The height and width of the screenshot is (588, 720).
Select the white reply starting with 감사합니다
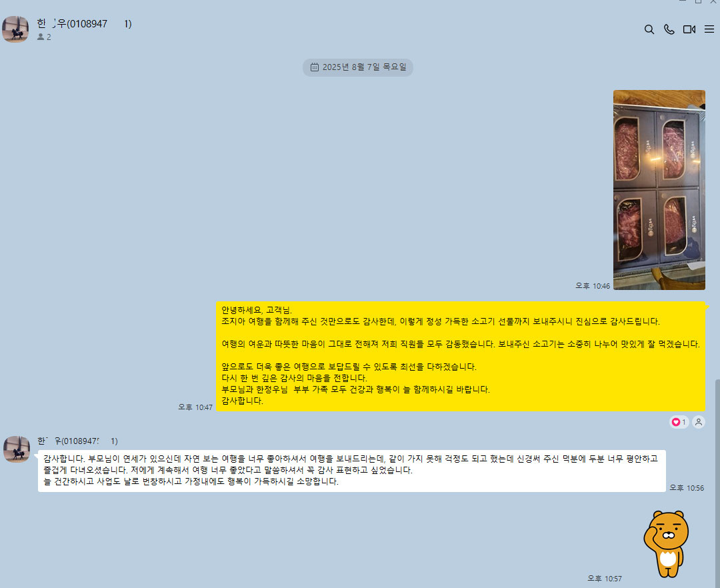tap(351, 471)
